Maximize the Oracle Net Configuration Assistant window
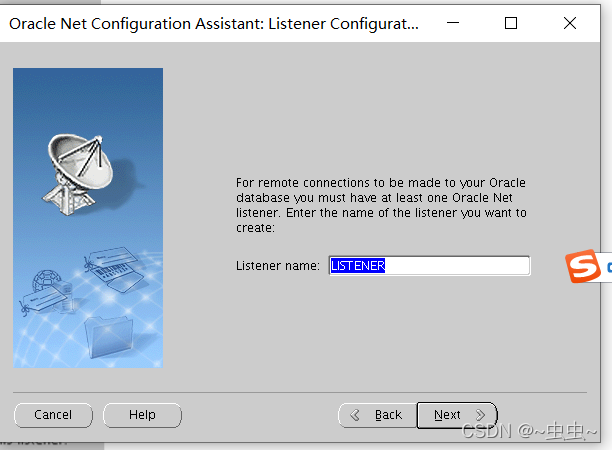612x450 pixels. [x=511, y=23]
